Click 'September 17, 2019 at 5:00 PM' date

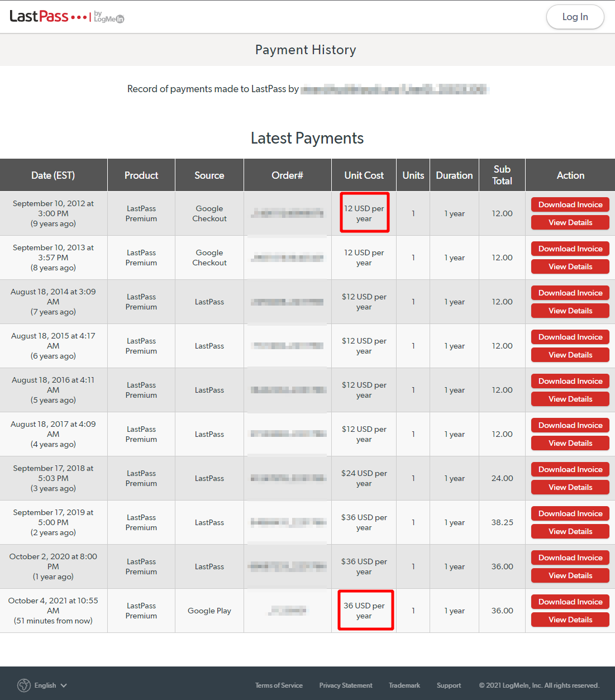click(53, 517)
